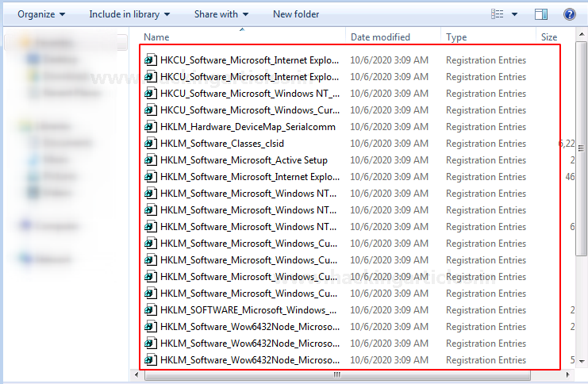This screenshot has width=588, height=384.
Task: Open the Organize menu
Action: [41, 14]
